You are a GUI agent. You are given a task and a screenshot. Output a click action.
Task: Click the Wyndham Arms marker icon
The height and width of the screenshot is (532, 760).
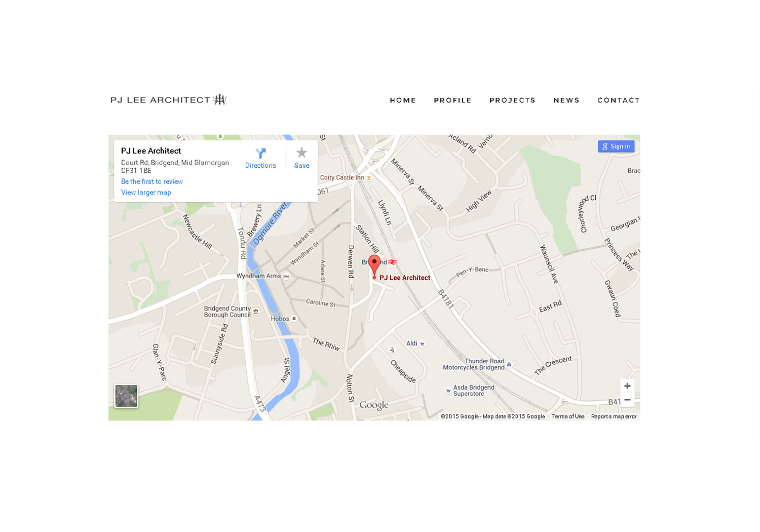coord(286,276)
